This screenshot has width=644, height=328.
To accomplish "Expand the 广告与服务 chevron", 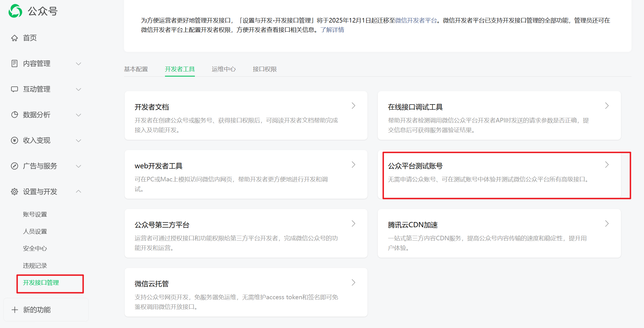I will point(79,166).
